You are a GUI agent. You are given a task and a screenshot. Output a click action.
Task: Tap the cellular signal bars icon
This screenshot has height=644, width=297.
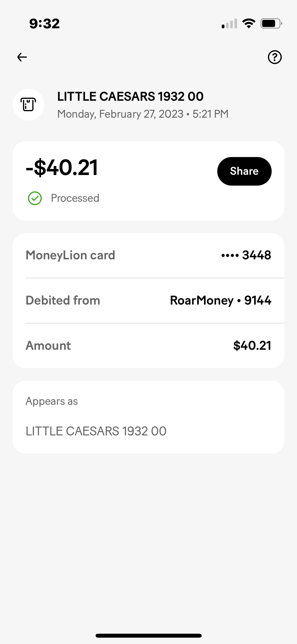[x=229, y=24]
